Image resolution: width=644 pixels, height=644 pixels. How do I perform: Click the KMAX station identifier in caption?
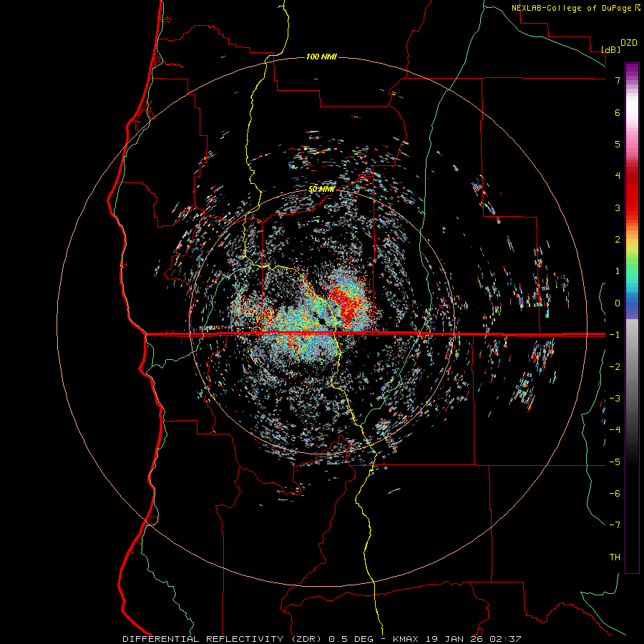click(x=405, y=639)
